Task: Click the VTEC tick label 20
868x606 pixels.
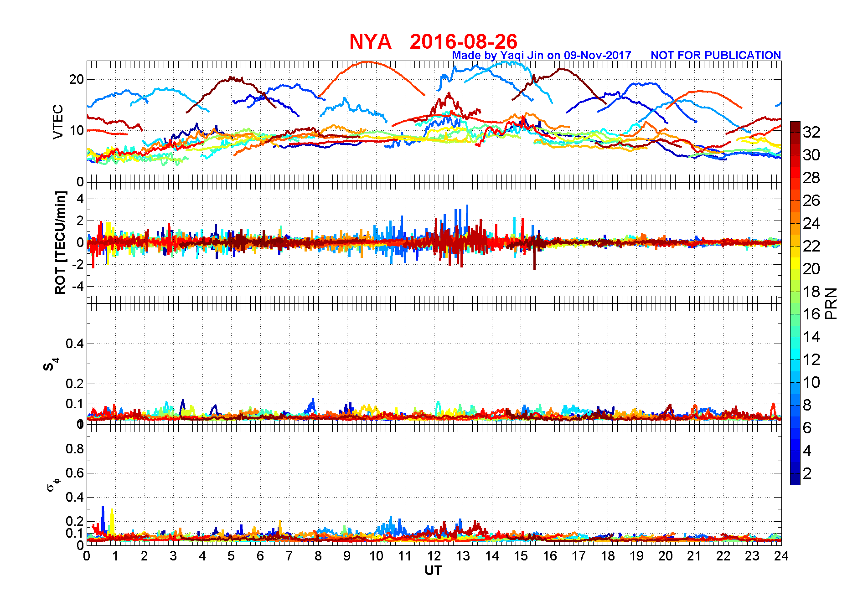Action: 77,79
